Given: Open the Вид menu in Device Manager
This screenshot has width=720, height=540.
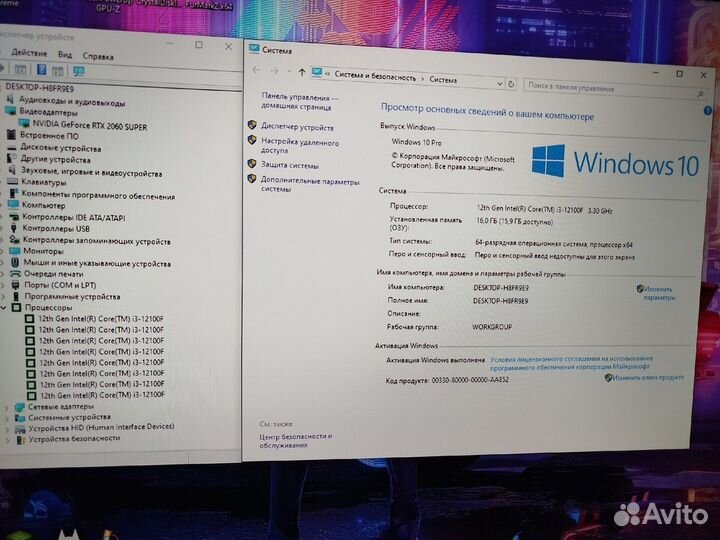Looking at the screenshot, I should 65,55.
